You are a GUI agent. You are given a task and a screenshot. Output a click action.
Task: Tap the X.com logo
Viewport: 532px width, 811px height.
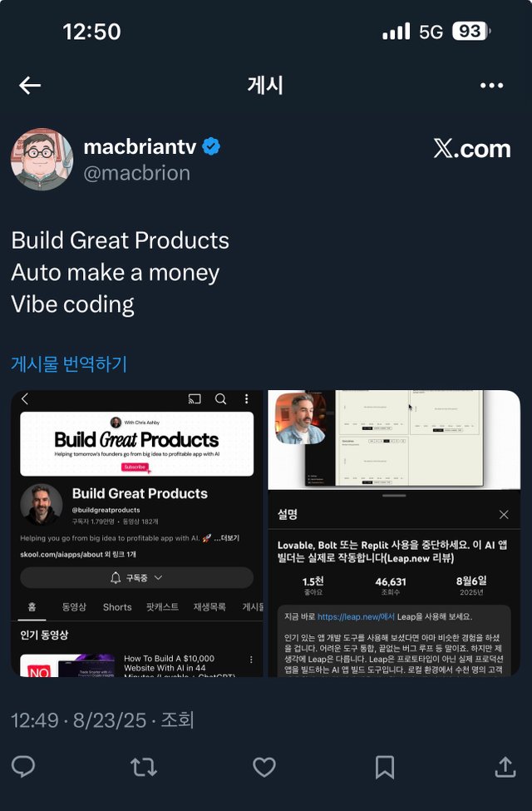coord(472,149)
